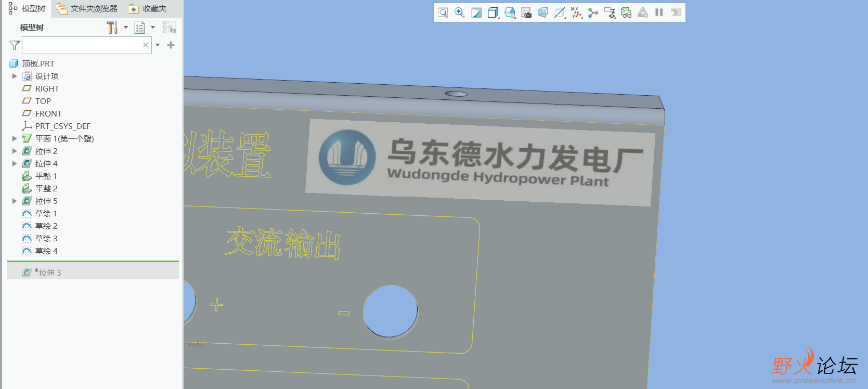Expand the 拉伸 5 node
This screenshot has width=868, height=389.
[x=15, y=201]
